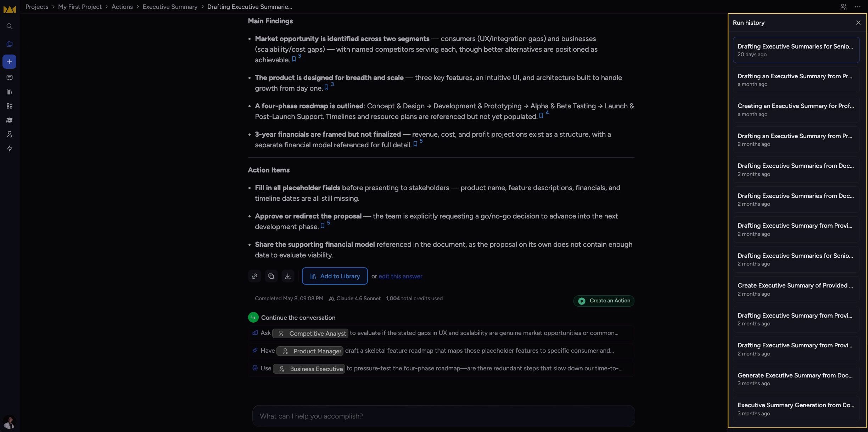Click the Create an Action button

pos(604,301)
